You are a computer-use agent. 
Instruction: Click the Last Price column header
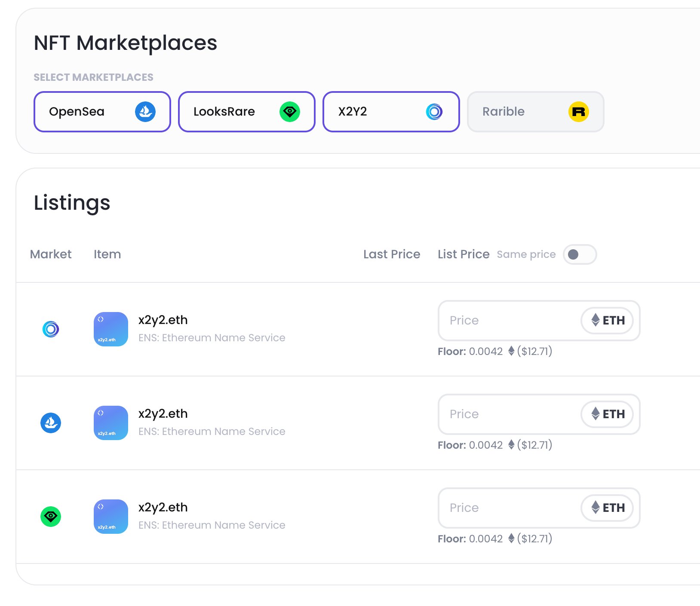pos(392,254)
